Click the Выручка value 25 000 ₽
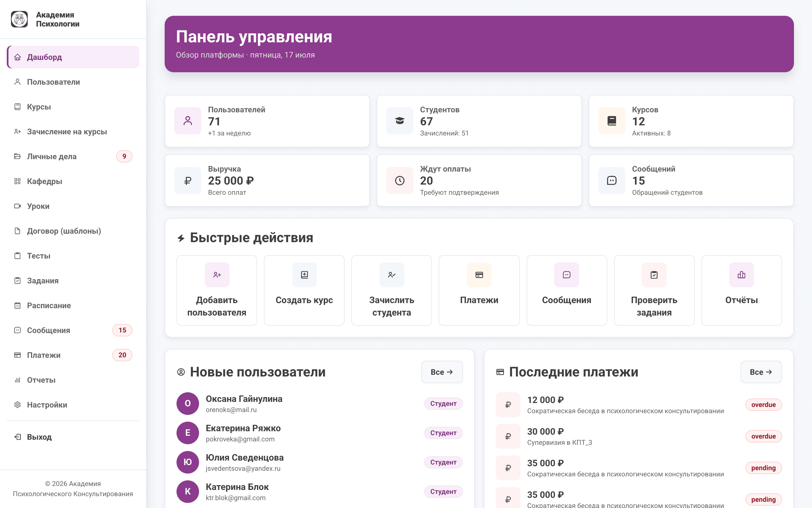Viewport: 812px width, 508px height. (x=231, y=181)
